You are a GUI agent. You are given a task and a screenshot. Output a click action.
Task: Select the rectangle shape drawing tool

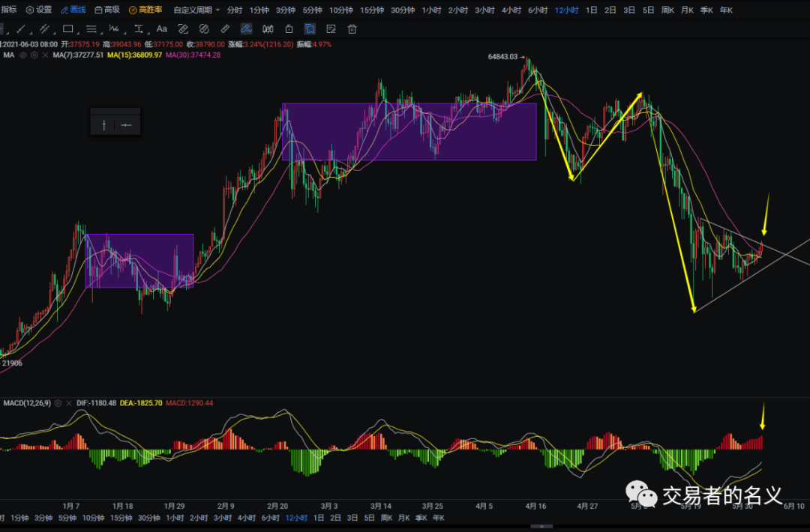[67, 29]
